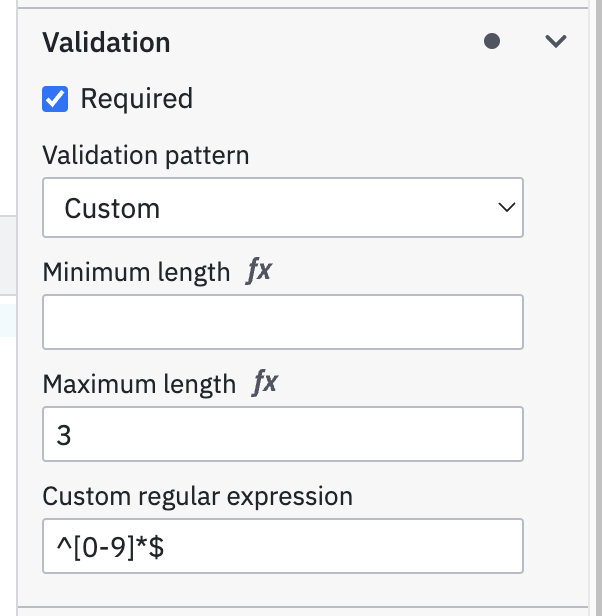The width and height of the screenshot is (602, 616).
Task: Click the fx icon beside Maximum length
Action: point(265,383)
